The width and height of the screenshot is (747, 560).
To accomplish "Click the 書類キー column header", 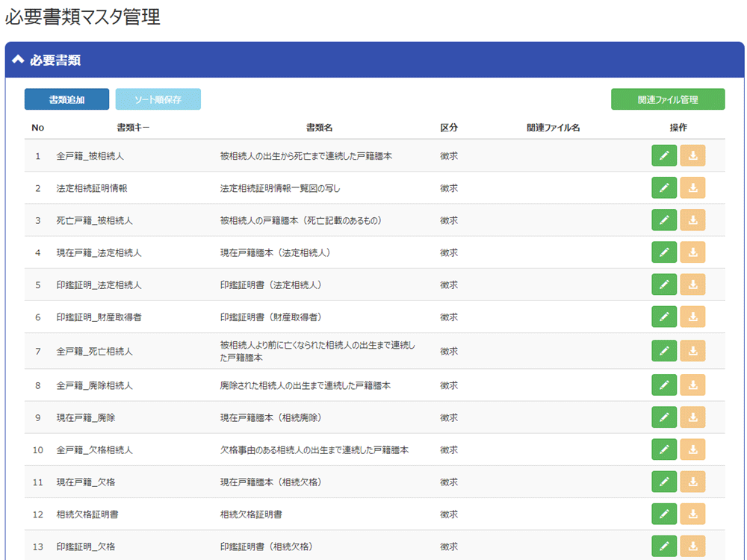I will [x=133, y=128].
